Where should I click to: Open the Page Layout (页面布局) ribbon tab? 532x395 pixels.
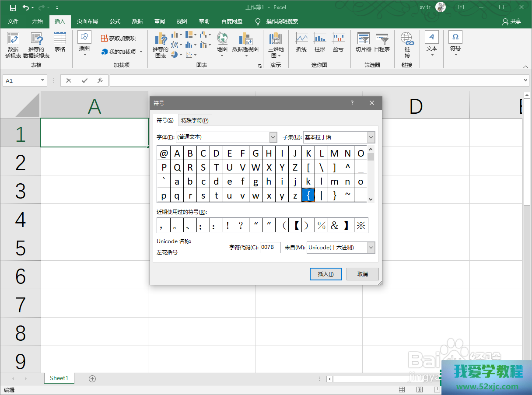[87, 21]
